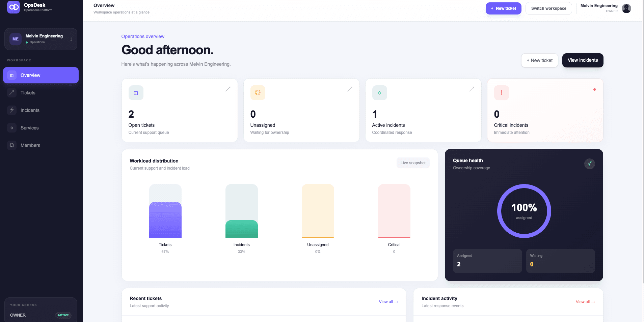
Task: Click the Assigned count tile
Action: pyautogui.click(x=487, y=261)
